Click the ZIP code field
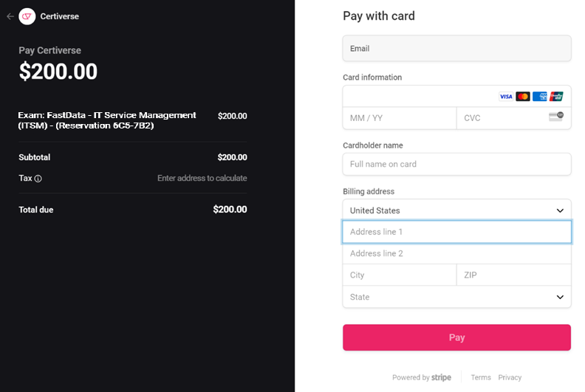585x392 pixels. 514,275
